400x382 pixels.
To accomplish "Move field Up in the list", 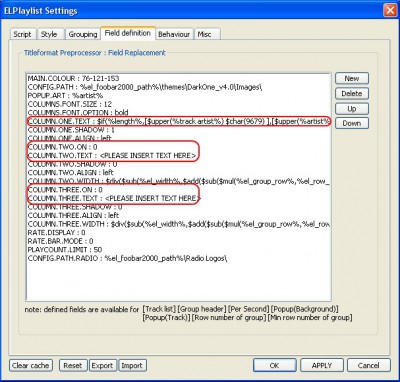I will [x=352, y=109].
